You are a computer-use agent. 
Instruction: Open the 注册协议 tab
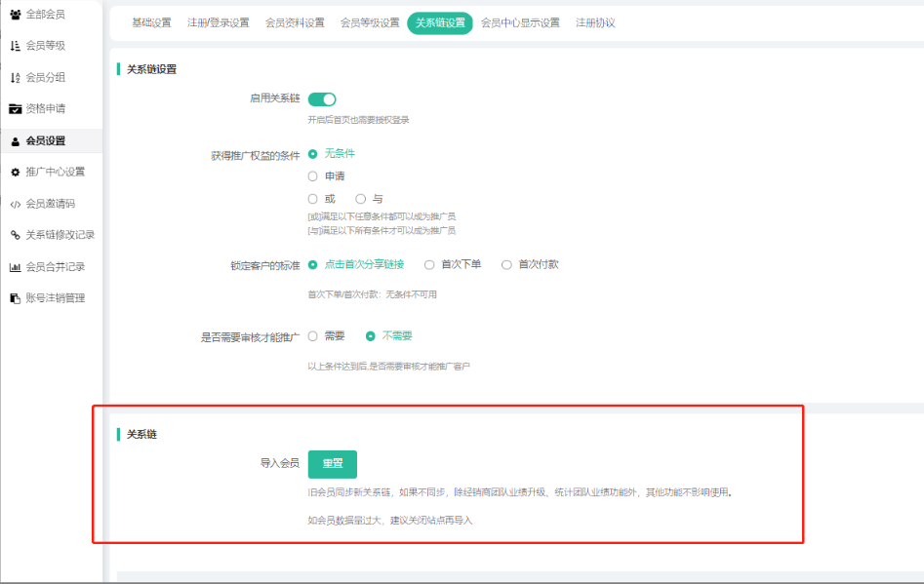pyautogui.click(x=595, y=22)
